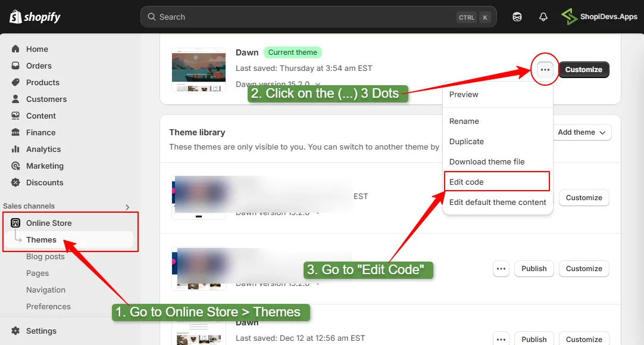Click the Current theme badge

[x=292, y=52]
